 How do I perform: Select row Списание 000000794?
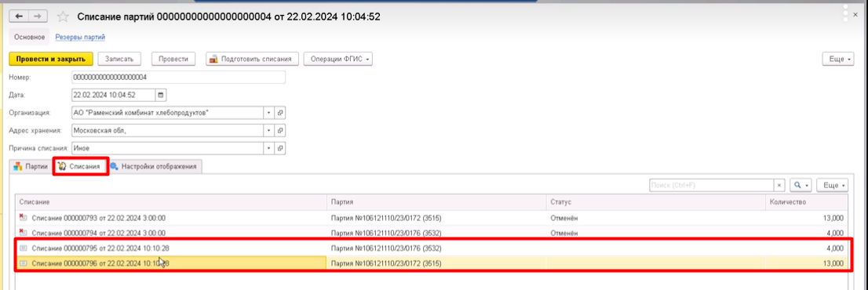pos(431,233)
